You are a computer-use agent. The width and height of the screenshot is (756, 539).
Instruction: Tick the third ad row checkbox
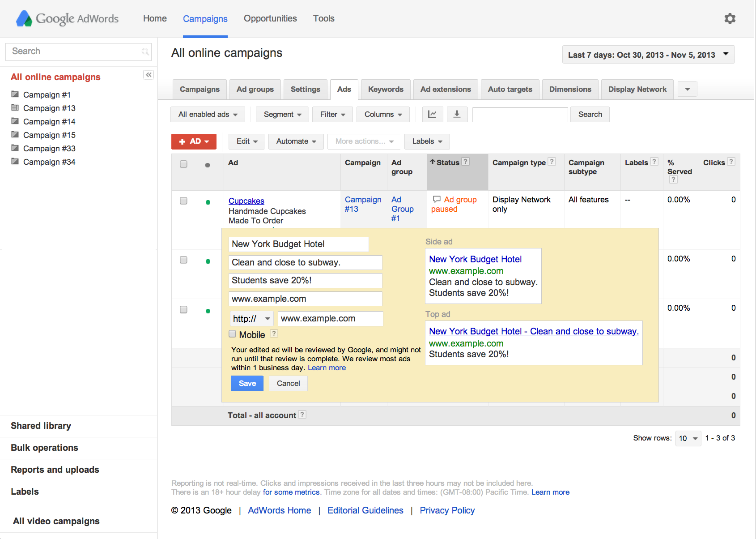point(183,310)
